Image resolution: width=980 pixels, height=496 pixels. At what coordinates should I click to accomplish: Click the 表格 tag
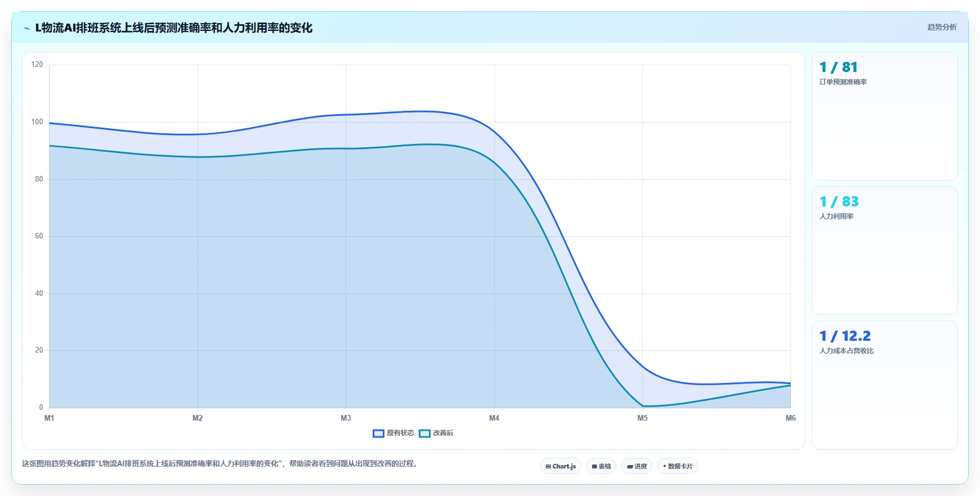coord(601,466)
